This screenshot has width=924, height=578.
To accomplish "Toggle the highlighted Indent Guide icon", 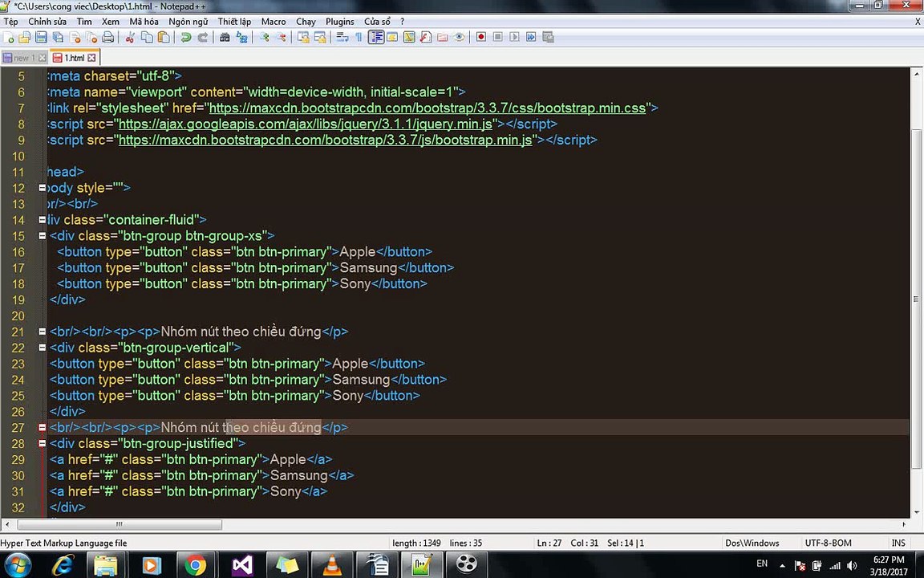I will 376,37.
